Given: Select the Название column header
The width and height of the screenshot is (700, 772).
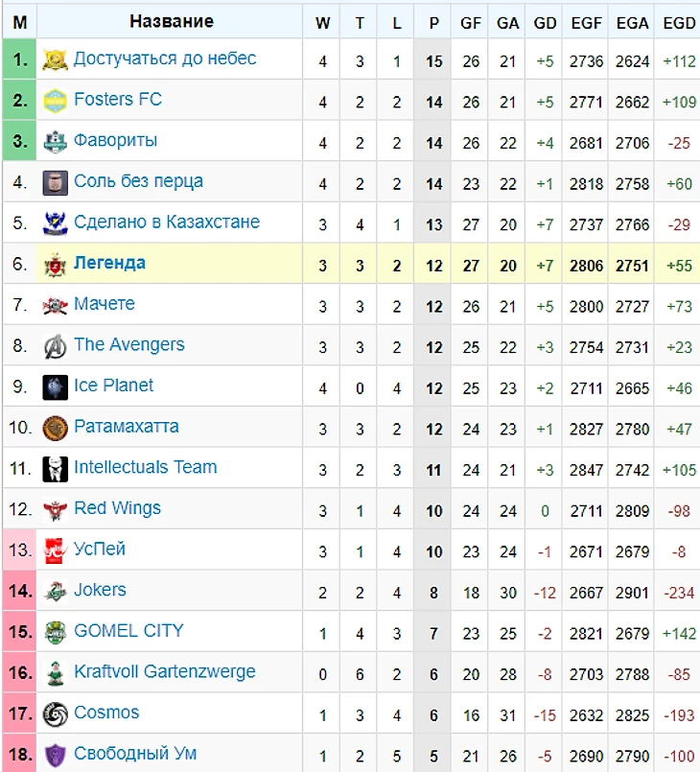Looking at the screenshot, I should (172, 22).
